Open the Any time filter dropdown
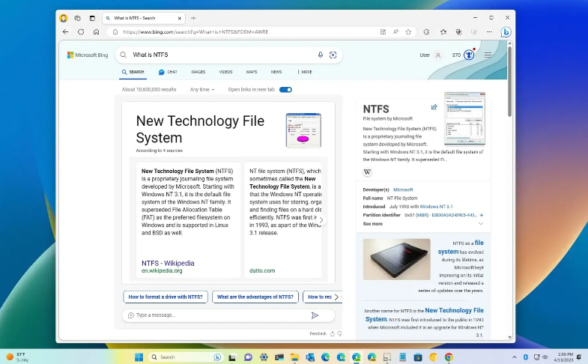Image resolution: width=588 pixels, height=364 pixels. point(201,89)
